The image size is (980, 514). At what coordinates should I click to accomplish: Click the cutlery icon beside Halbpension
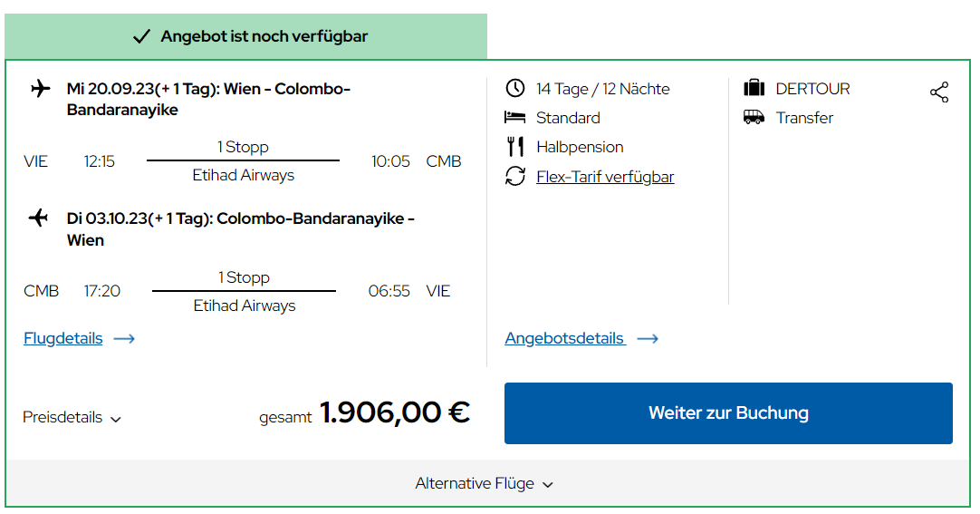click(x=515, y=146)
